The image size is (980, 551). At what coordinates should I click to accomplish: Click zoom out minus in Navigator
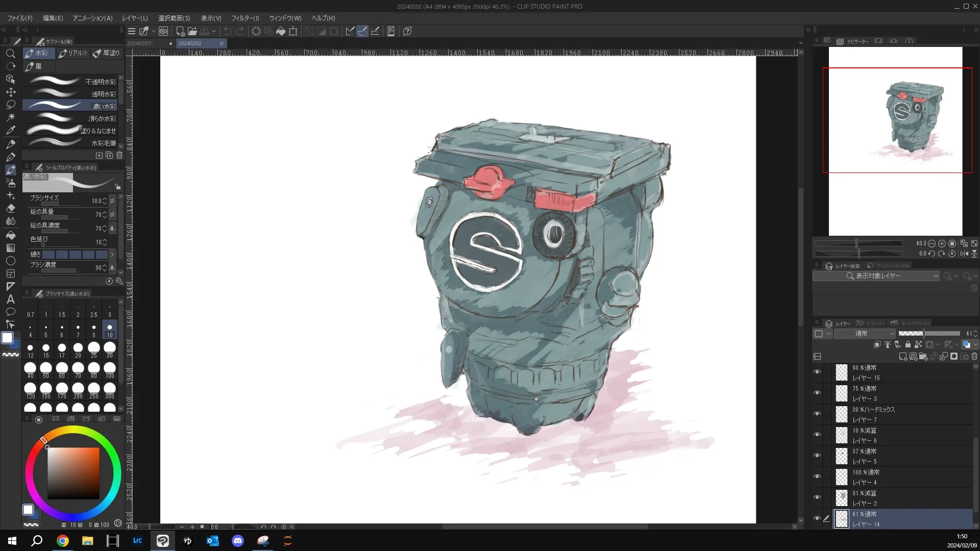tap(932, 243)
